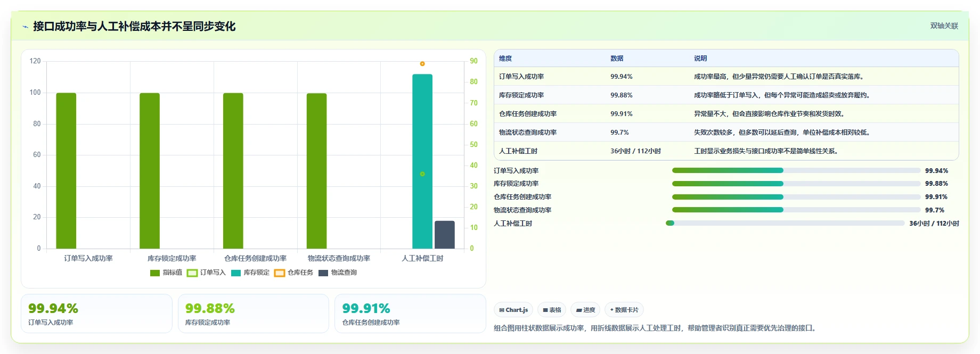Image resolution: width=980 pixels, height=354 pixels.
Task: Open the 99.88% 库存锁定成功率 stat card
Action: [254, 314]
